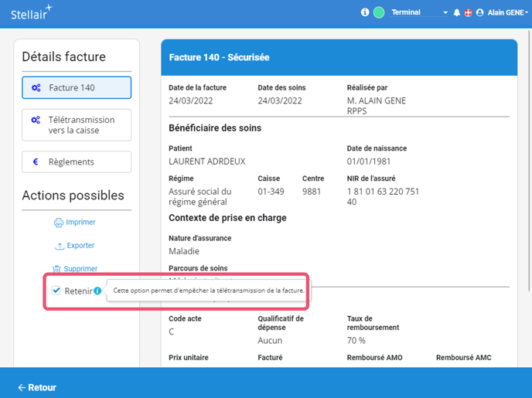Click the green terminal status indicator

pyautogui.click(x=379, y=12)
